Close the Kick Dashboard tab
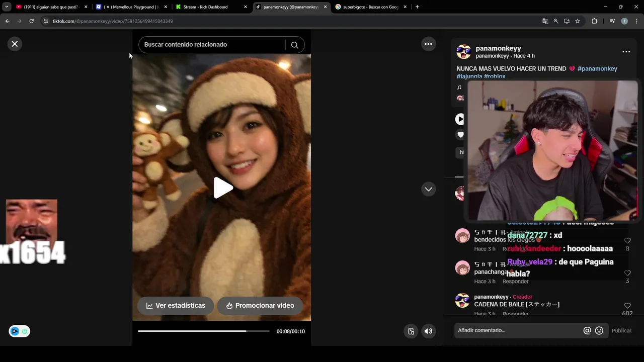Screen dimensions: 644x362 coord(246,7)
